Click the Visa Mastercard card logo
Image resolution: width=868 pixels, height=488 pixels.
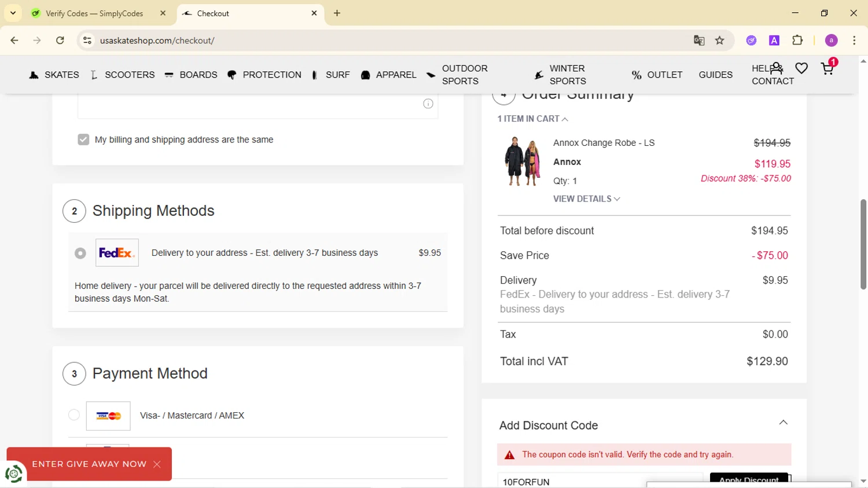pyautogui.click(x=108, y=416)
